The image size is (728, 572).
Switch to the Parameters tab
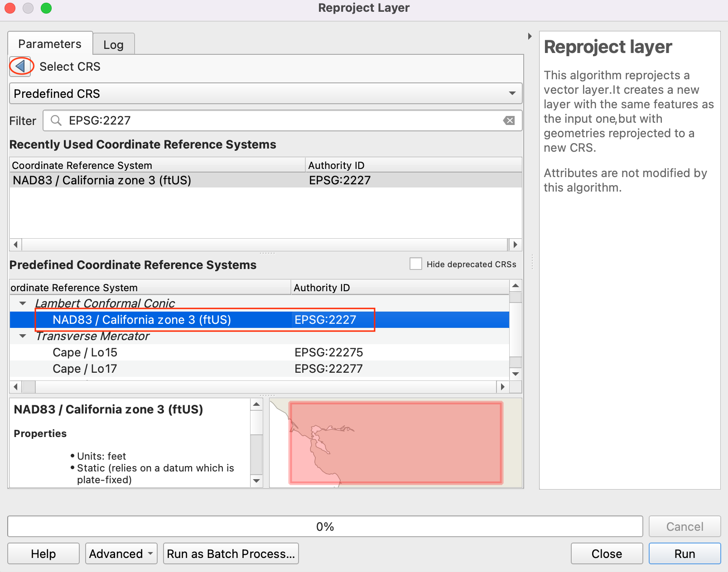(x=50, y=44)
